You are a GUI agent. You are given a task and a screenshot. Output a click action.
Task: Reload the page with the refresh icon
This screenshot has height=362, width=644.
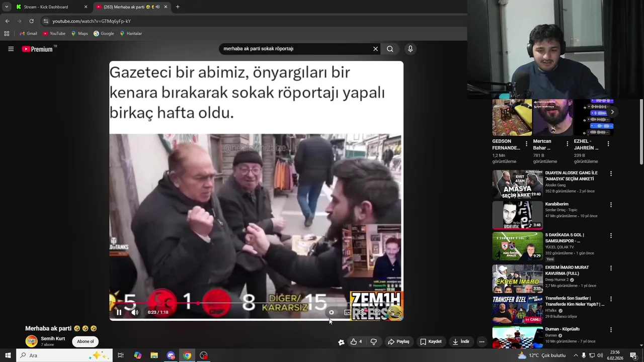(x=31, y=21)
